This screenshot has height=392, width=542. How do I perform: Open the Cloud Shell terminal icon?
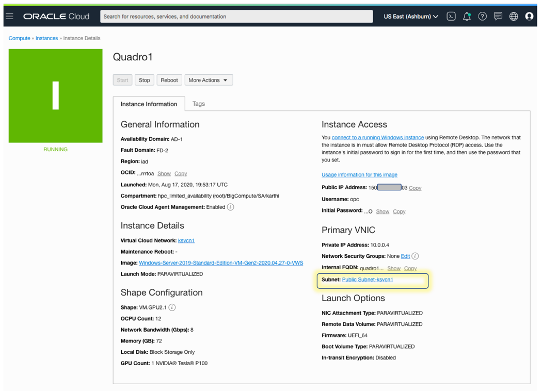pyautogui.click(x=451, y=16)
